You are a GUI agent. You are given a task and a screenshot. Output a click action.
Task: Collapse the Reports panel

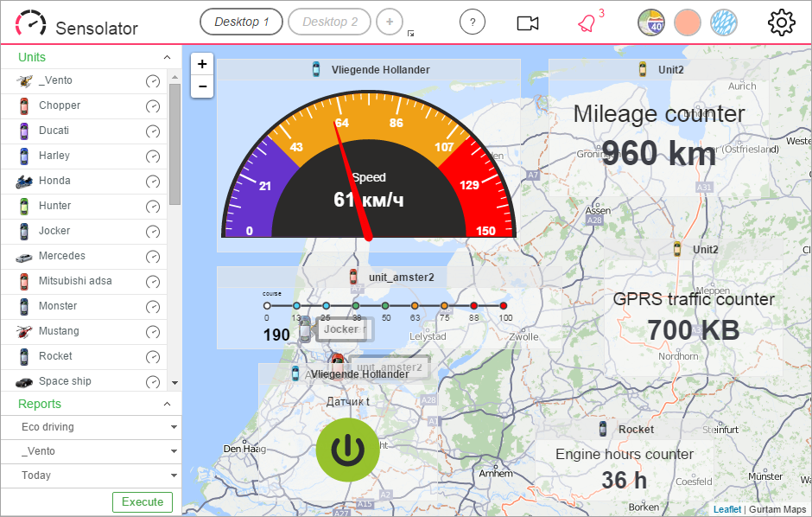pos(167,404)
